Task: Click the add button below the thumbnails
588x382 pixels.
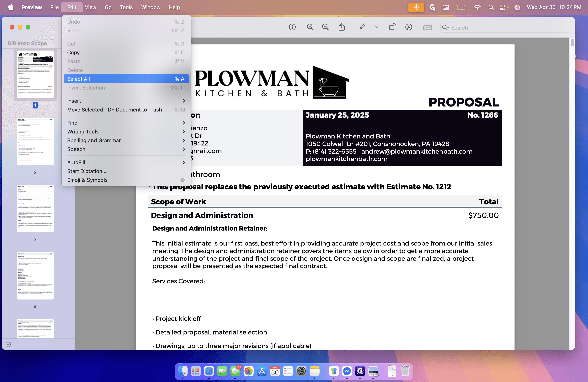Action: pyautogui.click(x=8, y=344)
